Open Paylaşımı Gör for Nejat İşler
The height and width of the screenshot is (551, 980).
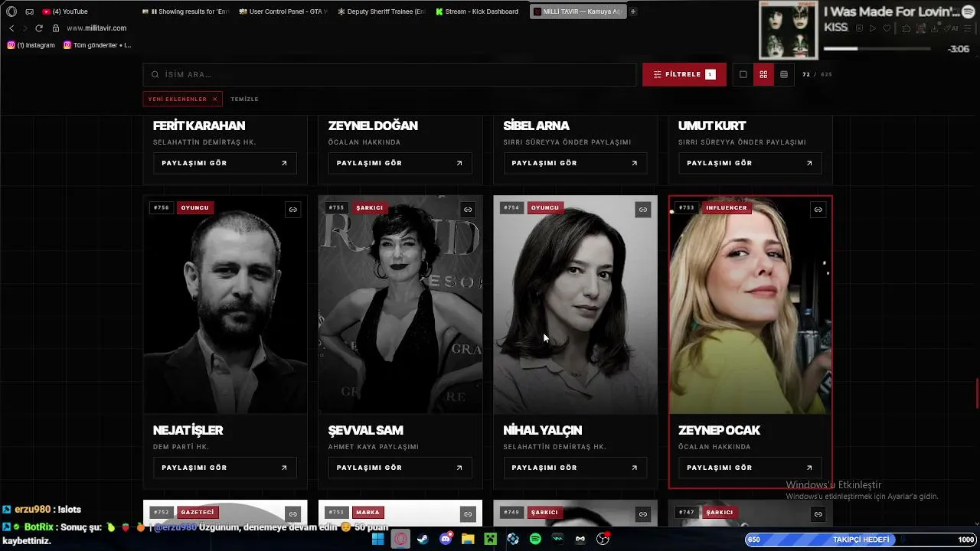[x=224, y=468]
